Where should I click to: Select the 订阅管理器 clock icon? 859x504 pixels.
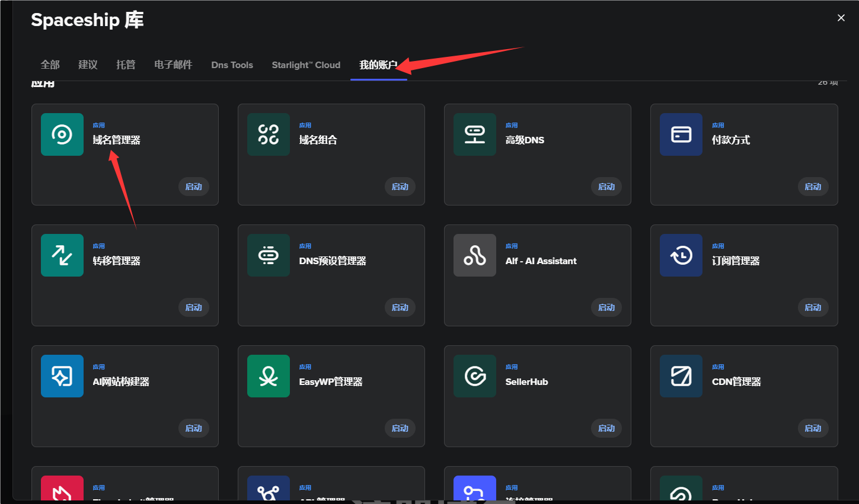[x=681, y=255]
